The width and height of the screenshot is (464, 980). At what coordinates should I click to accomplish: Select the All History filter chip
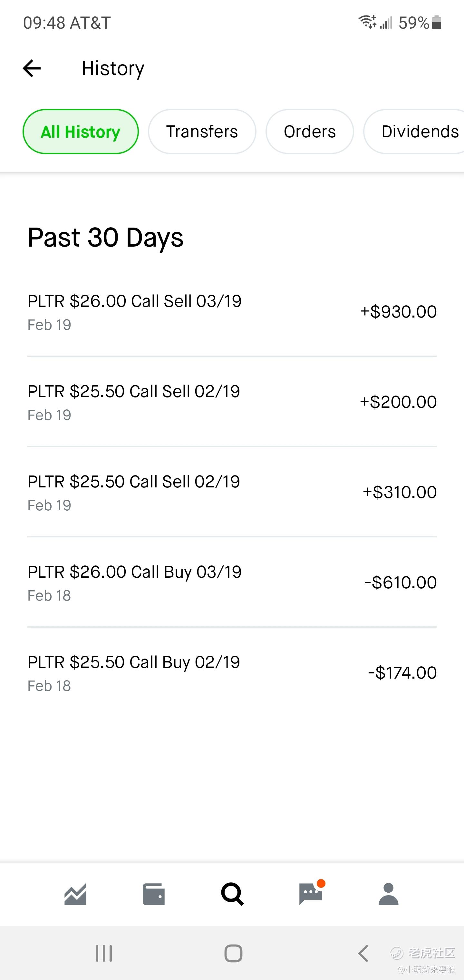(x=81, y=132)
